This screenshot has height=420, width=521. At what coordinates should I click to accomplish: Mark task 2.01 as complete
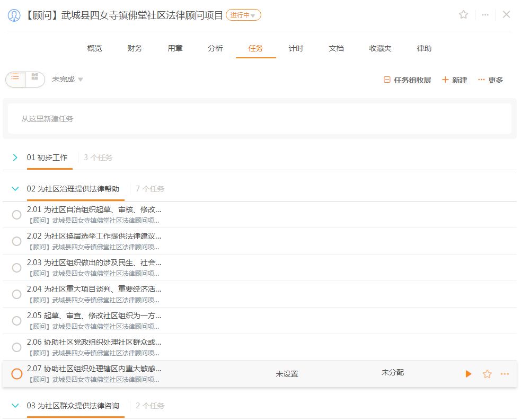click(16, 215)
